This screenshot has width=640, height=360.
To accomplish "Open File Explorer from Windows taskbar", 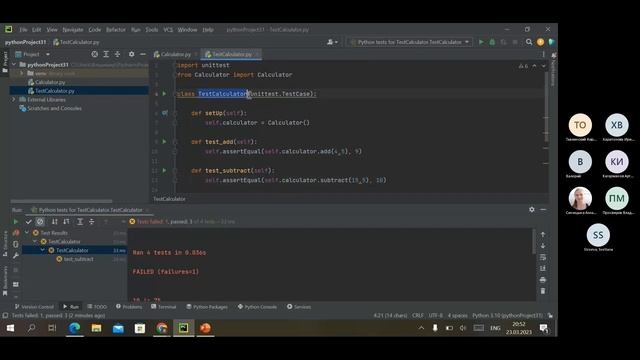I will (x=96, y=328).
